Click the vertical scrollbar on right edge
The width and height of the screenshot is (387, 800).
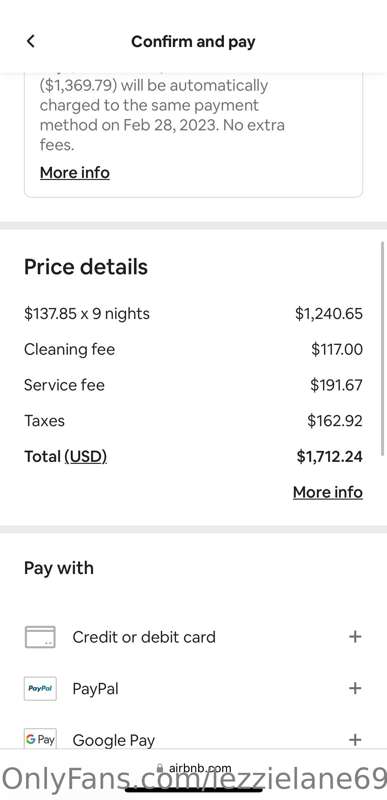tap(383, 347)
